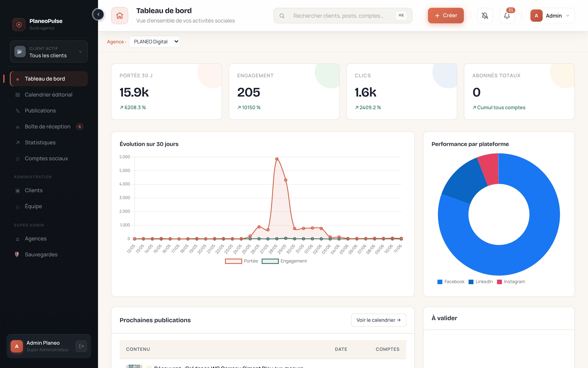Click the CONTENU column header

tap(138, 349)
